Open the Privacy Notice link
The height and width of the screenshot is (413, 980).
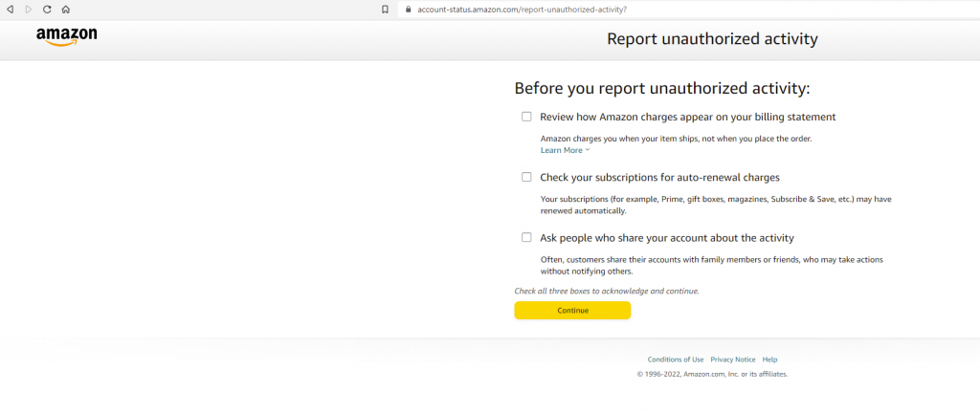pos(732,359)
